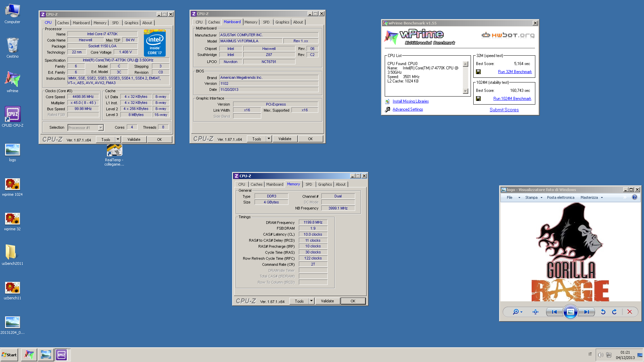Open the Processor #1 selection dropdown
Screen dimensions: 644x362
coord(86,128)
